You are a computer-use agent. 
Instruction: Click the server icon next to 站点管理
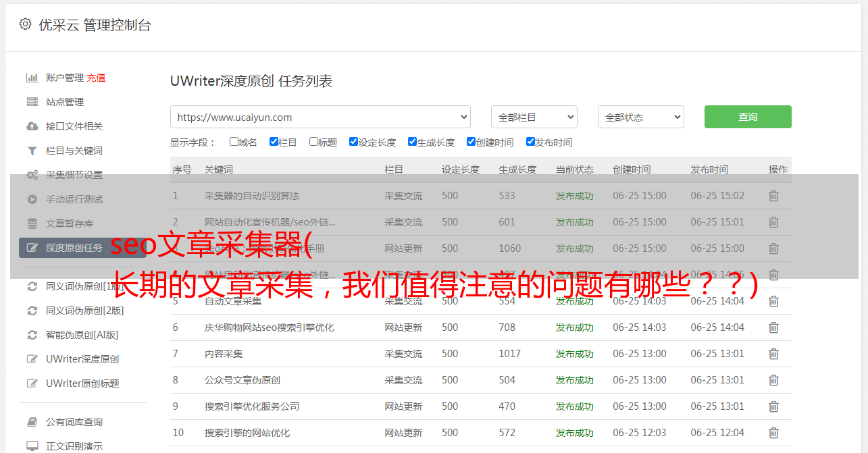(32, 102)
